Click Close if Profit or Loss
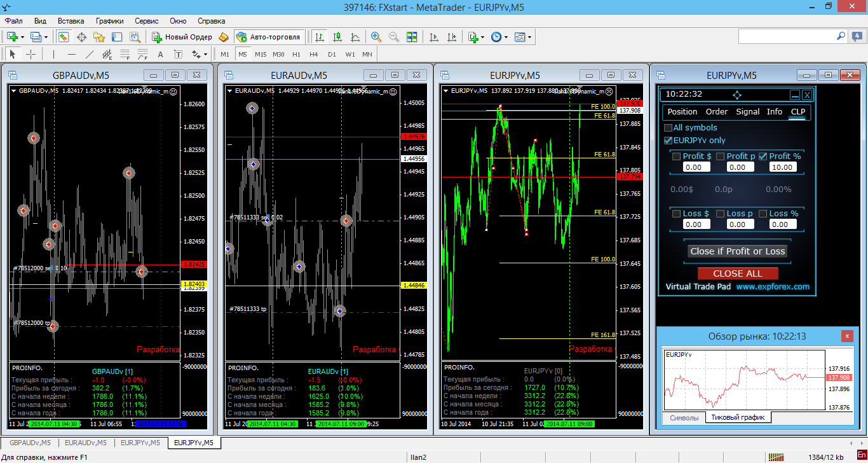This screenshot has width=868, height=463. click(x=738, y=251)
